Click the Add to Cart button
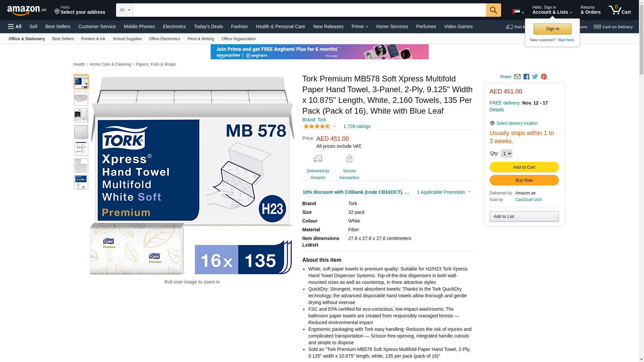Screen dimensions: 644x362 tap(524, 167)
